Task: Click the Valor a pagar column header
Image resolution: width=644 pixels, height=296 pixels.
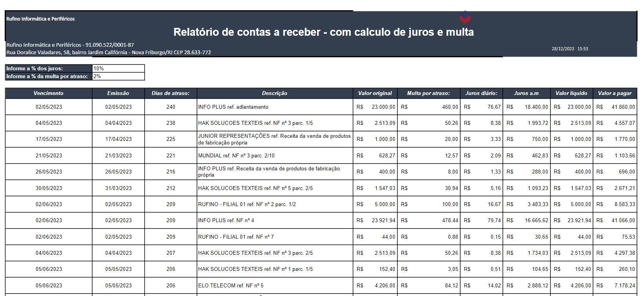Action: (x=615, y=93)
